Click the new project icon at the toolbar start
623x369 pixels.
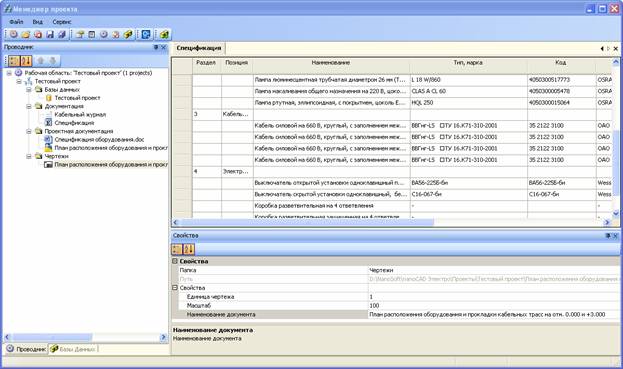pyautogui.click(x=14, y=35)
